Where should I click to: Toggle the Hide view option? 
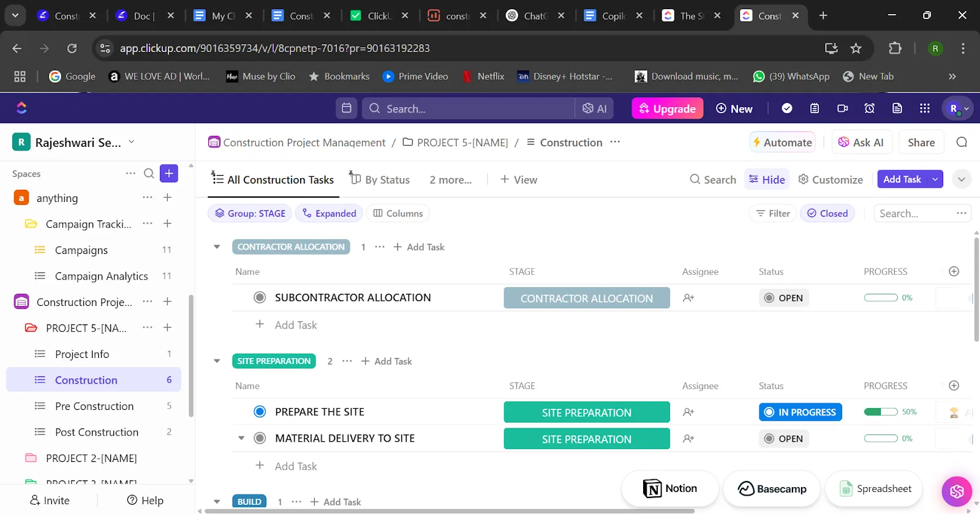(x=767, y=179)
